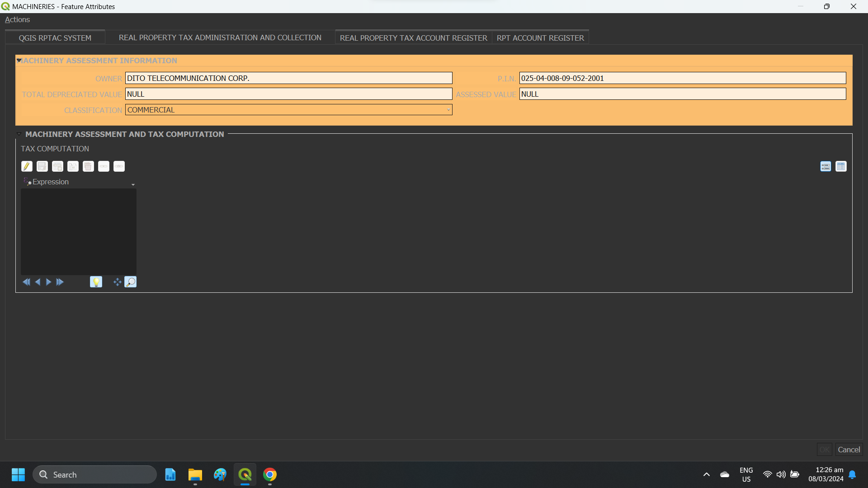Add a new child feature via the toolbar

pos(57,166)
